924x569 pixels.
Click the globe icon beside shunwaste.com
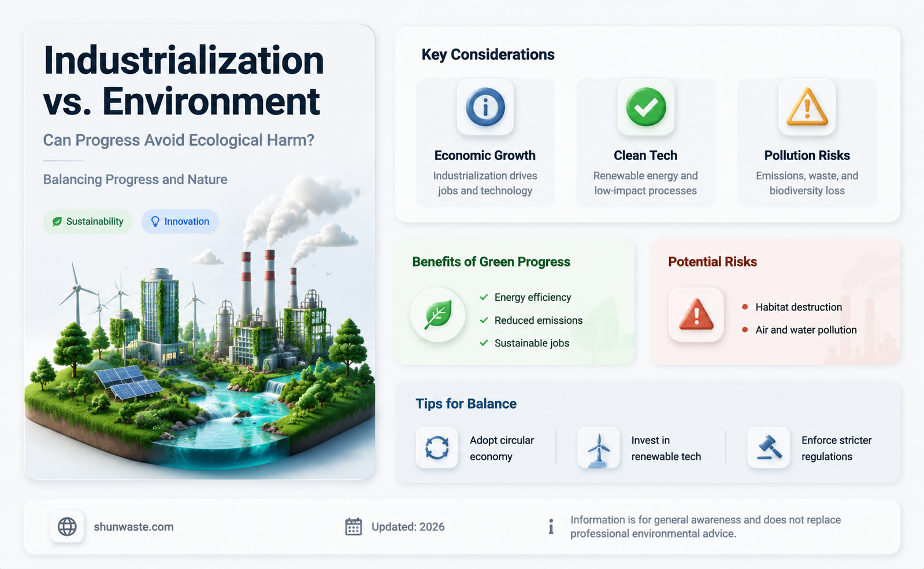coord(67,527)
